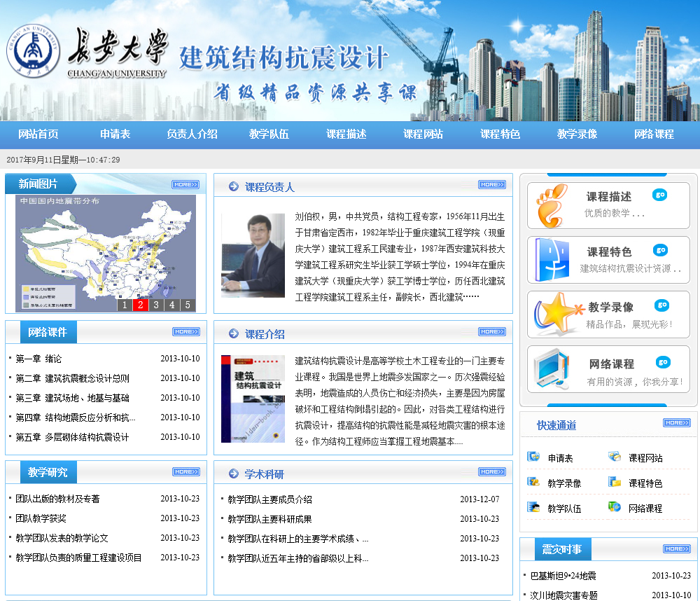700x601 pixels.
Task: Open MORE for the 学术科研 section
Action: tap(491, 472)
